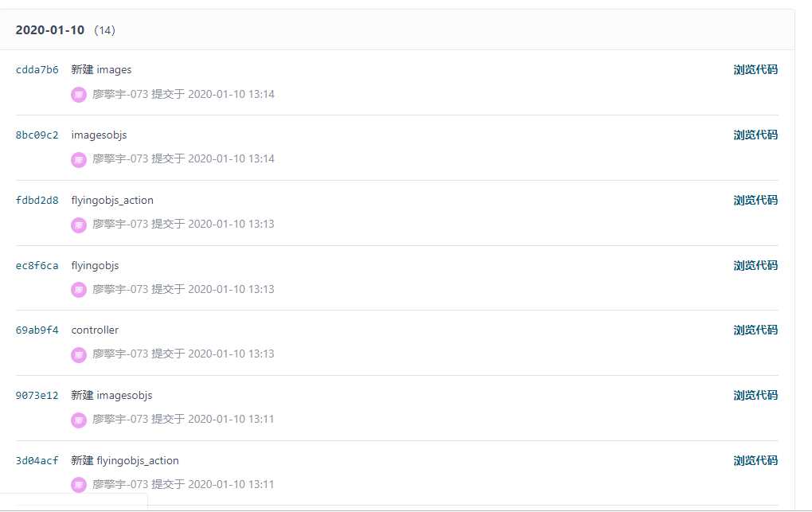Click the 2020-01-10 date group header
Screen dimensions: 812x512
click(49, 30)
